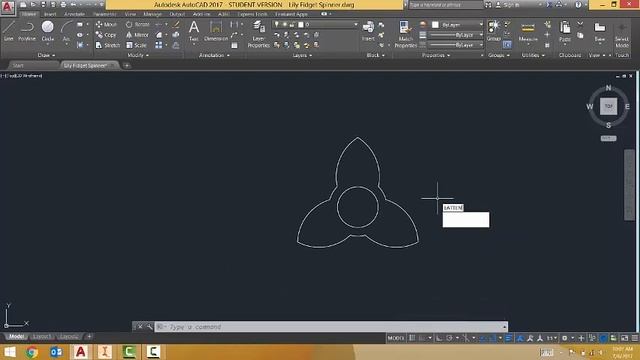Activate the Rotate command
This screenshot has width=640, height=360.
(138, 24)
